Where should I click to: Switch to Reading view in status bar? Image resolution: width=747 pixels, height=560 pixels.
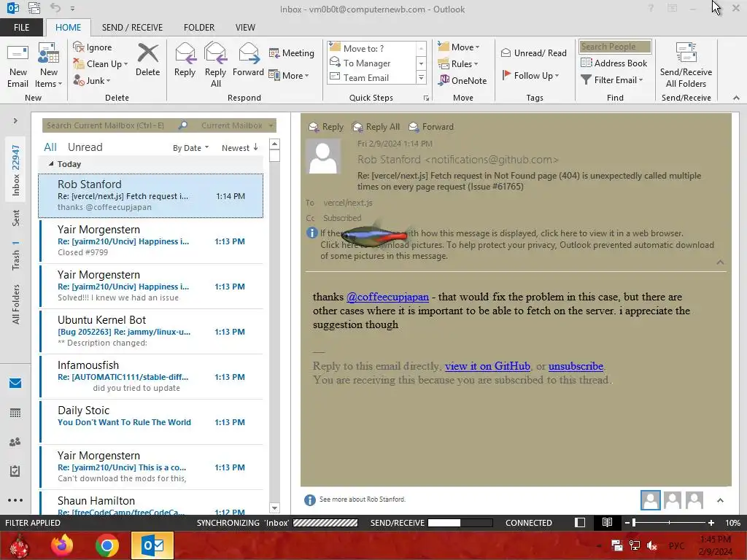click(607, 522)
